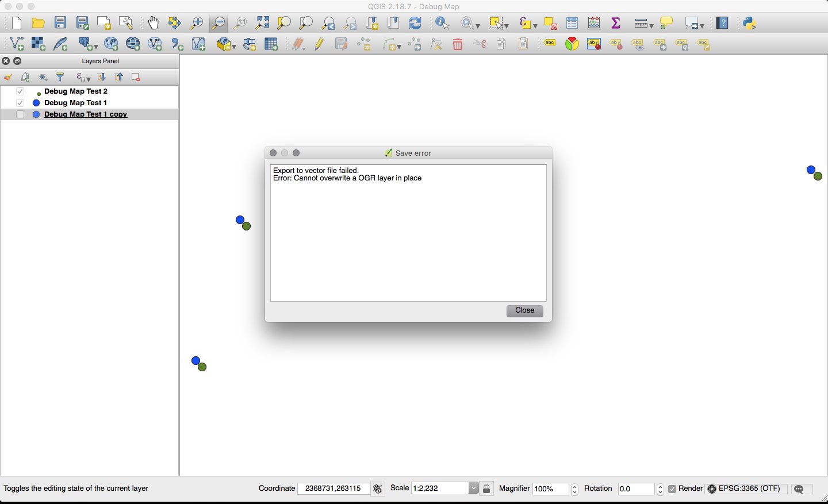Enable visibility of Debug Map Test 1 copy
The width and height of the screenshot is (828, 504).
[20, 114]
